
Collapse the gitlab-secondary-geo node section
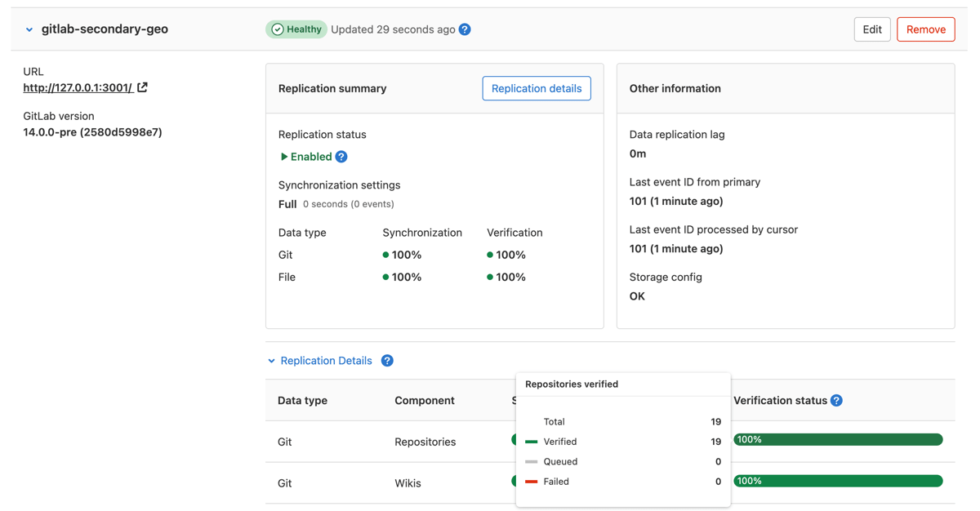point(29,29)
